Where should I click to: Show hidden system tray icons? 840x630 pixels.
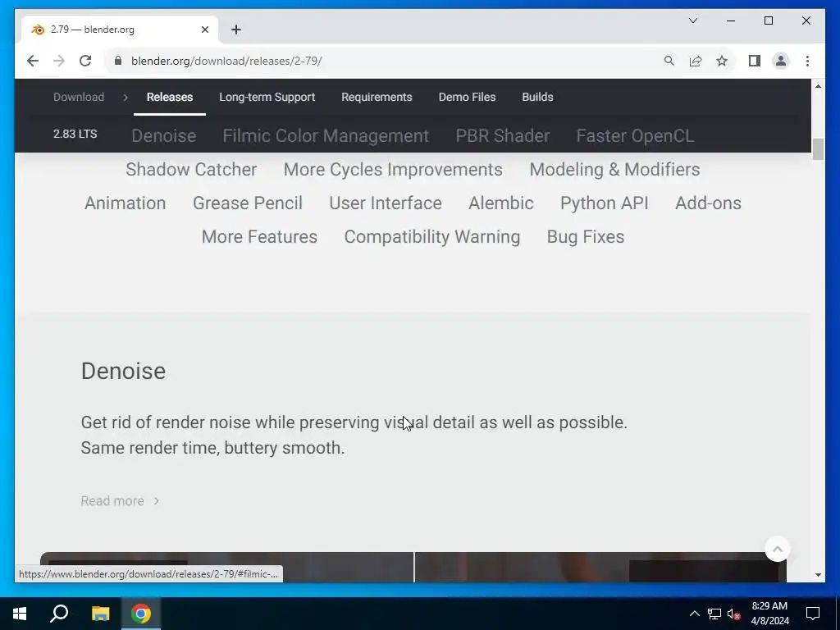point(694,614)
